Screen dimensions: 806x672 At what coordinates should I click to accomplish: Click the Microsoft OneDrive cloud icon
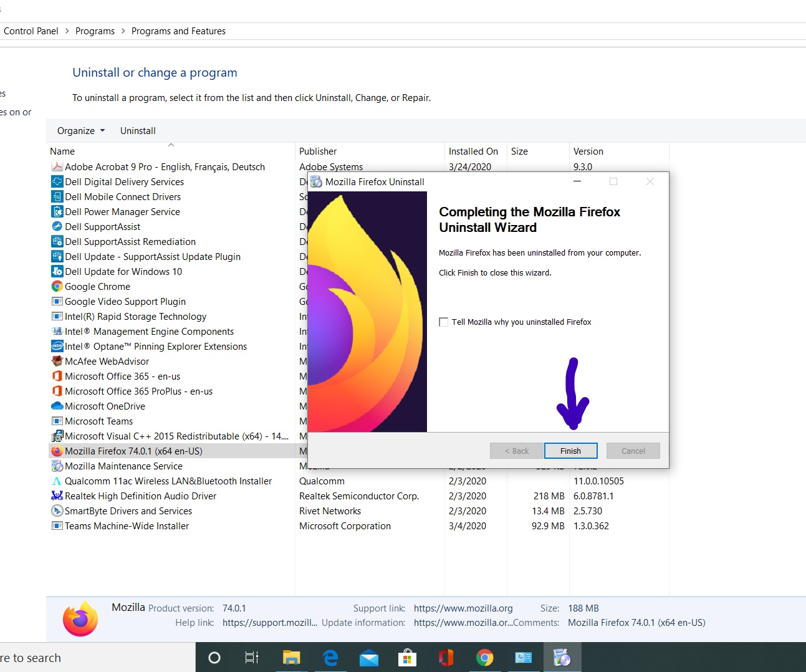coord(57,406)
